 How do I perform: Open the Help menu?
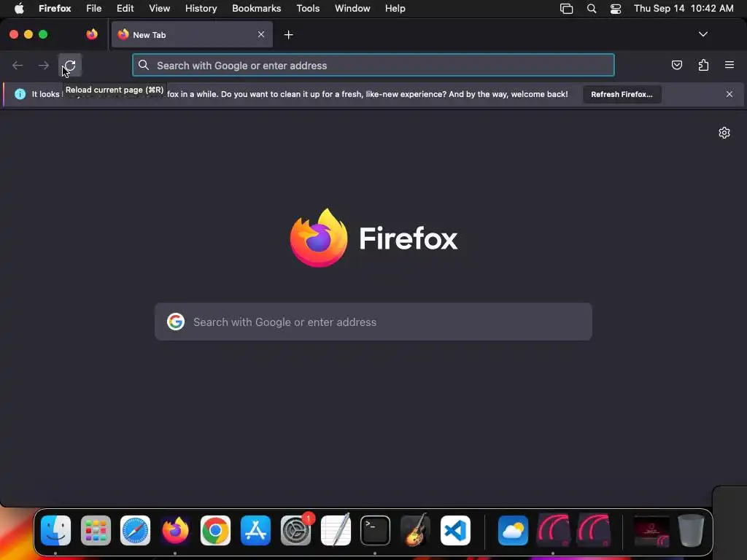tap(395, 9)
